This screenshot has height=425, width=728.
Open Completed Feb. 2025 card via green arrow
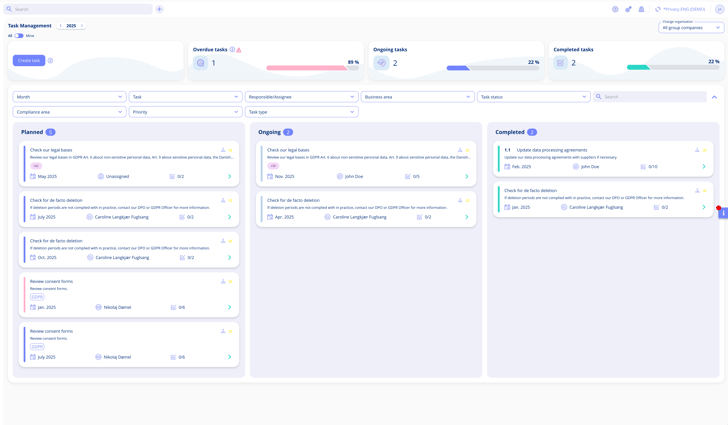click(x=704, y=166)
